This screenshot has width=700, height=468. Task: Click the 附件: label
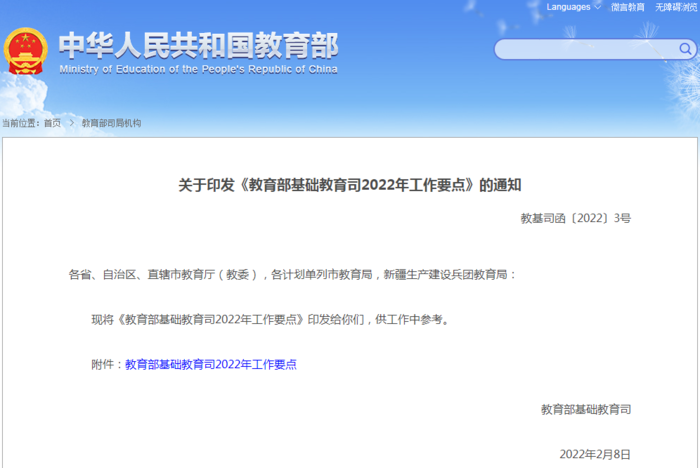click(107, 364)
